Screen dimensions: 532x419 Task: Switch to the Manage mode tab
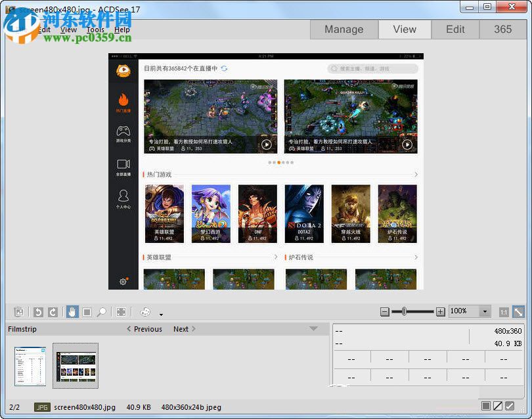[344, 29]
